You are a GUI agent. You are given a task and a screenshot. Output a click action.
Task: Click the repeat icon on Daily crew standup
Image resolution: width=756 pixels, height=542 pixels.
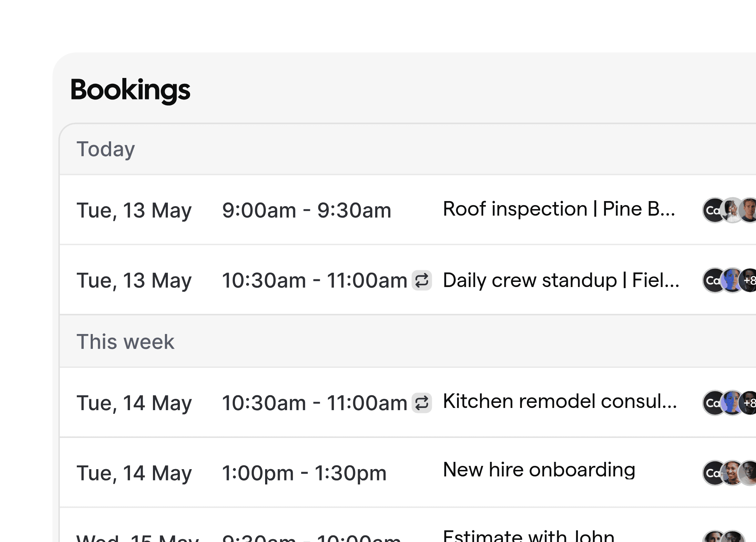coord(422,280)
